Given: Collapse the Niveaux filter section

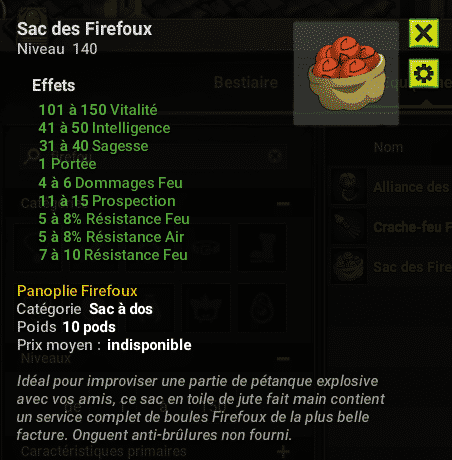Looking at the screenshot, I should pyautogui.click(x=283, y=359).
